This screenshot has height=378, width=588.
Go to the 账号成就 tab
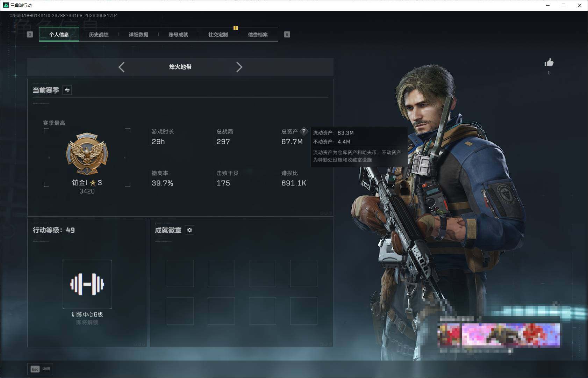tap(178, 34)
